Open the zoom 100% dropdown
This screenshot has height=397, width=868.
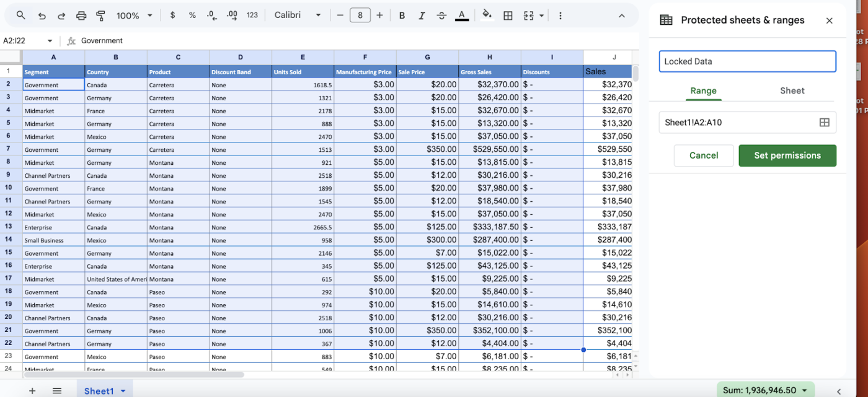pos(134,15)
